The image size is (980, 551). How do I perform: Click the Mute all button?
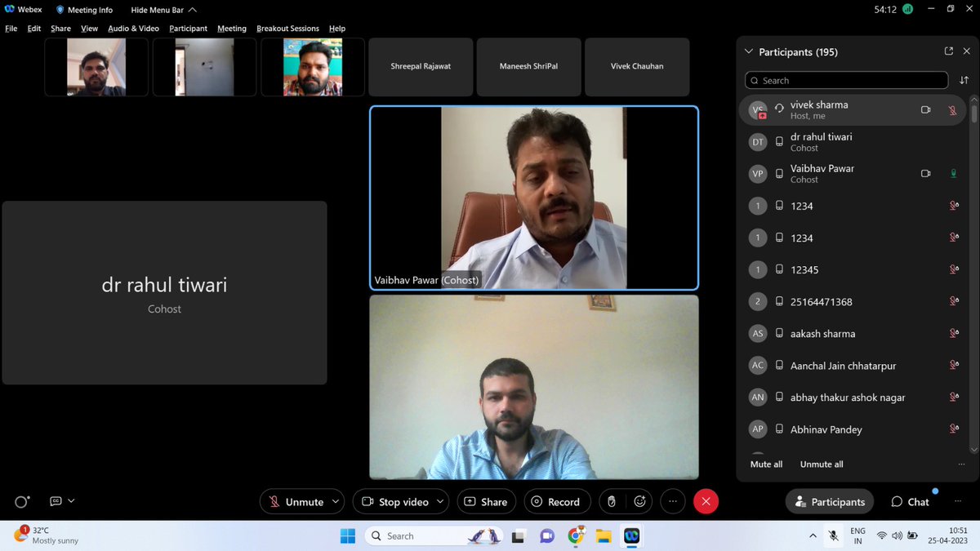pos(766,464)
